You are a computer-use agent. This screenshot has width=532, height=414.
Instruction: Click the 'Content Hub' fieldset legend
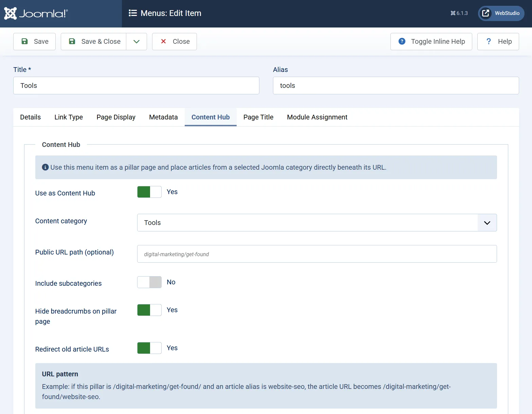click(x=61, y=145)
